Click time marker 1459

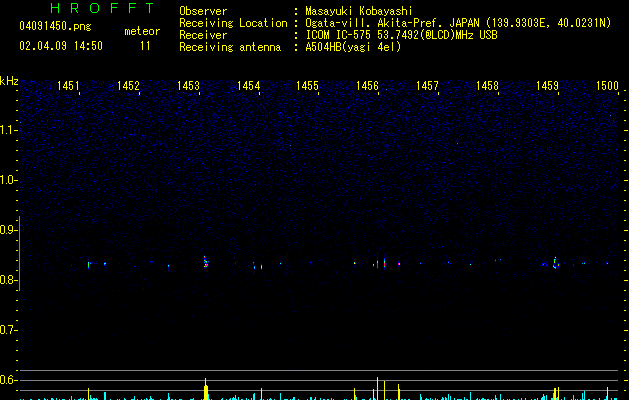pos(547,86)
